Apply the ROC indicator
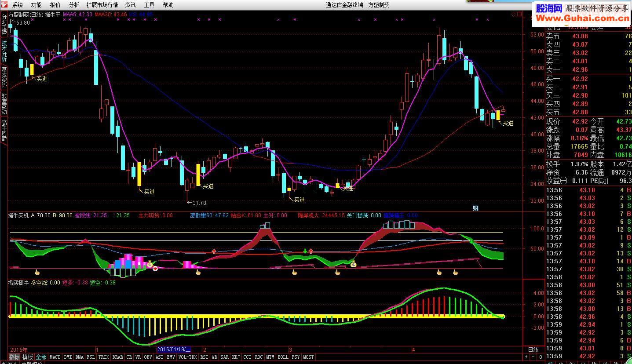The height and width of the screenshot is (364, 632). (259, 357)
